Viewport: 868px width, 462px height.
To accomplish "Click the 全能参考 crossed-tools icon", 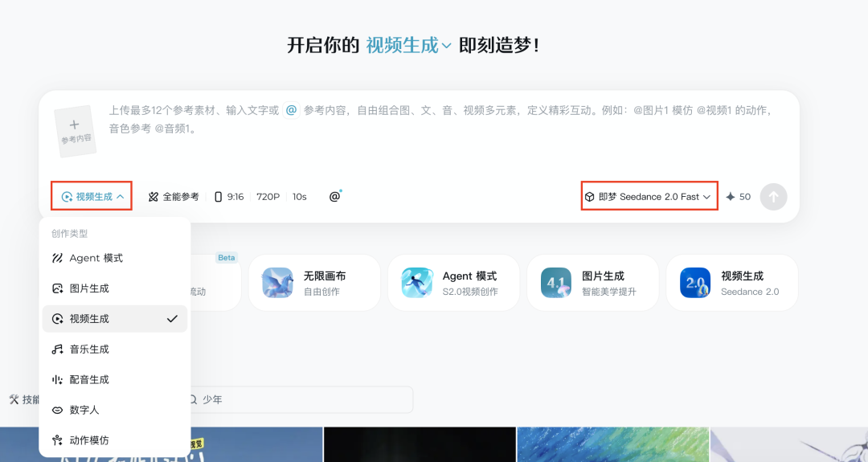I will [154, 196].
